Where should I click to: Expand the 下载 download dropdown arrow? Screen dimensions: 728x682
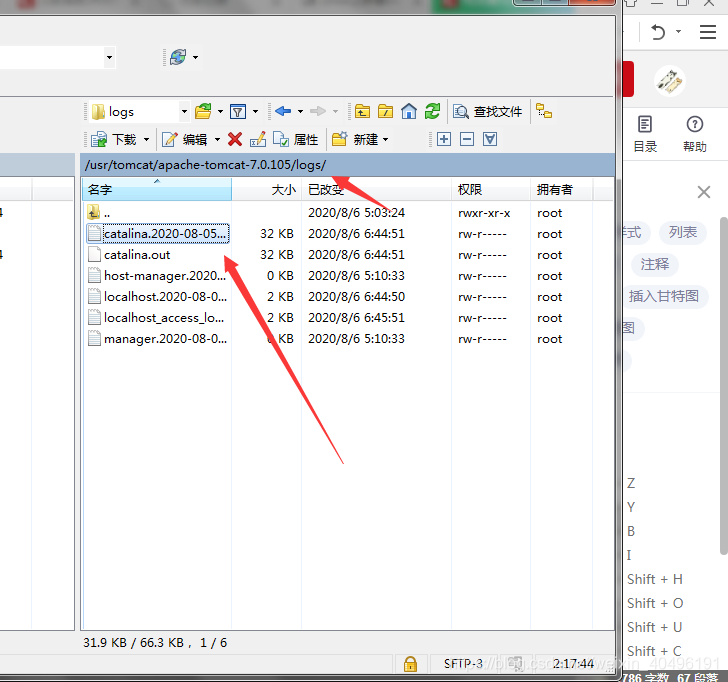pos(146,139)
